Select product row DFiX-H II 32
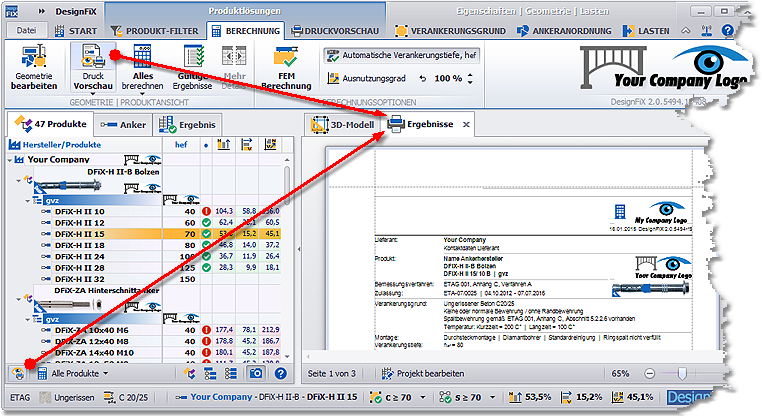762x418 pixels. [143, 279]
